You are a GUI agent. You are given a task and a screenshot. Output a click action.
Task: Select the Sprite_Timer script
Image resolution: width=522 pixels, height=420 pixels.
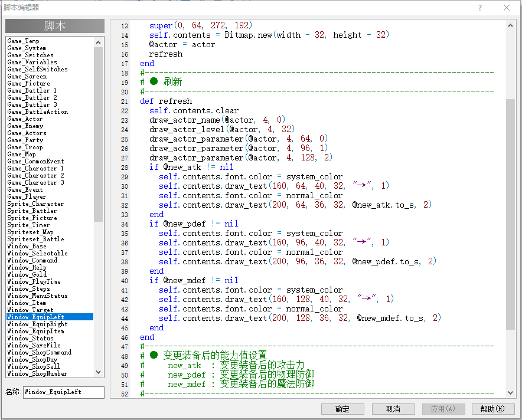click(50, 225)
